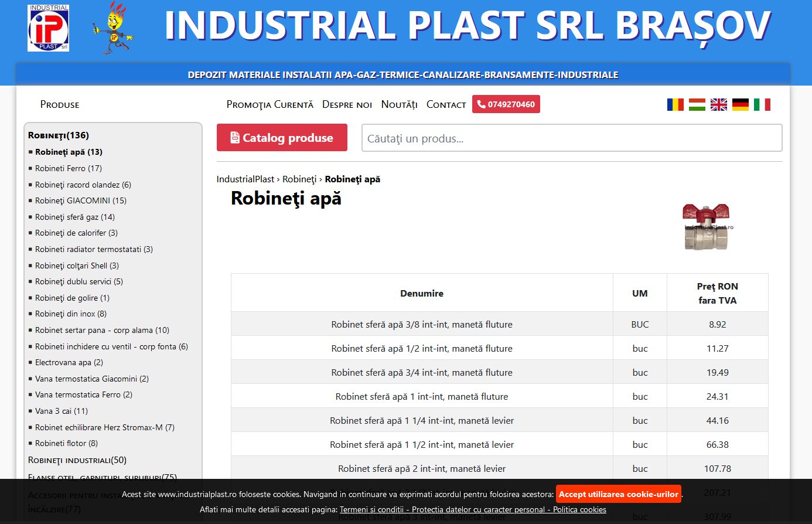Select Vana termostatica Giacomini (2)
812x524 pixels.
[92, 379]
